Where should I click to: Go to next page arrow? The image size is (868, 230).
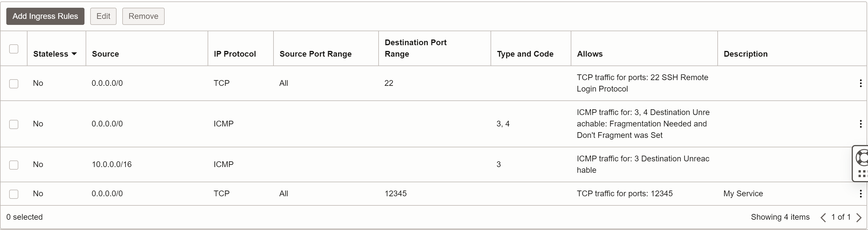click(x=859, y=217)
